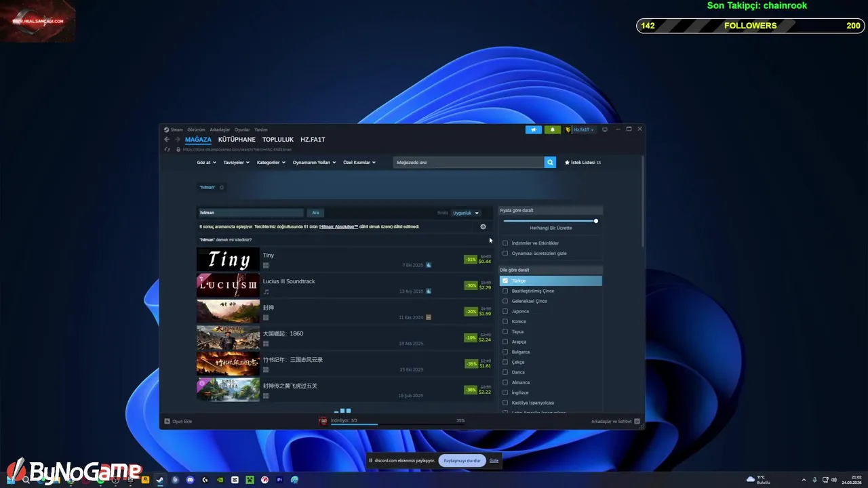Image resolution: width=868 pixels, height=488 pixels.
Task: Check Geleneksel Çince language filter
Action: click(505, 301)
